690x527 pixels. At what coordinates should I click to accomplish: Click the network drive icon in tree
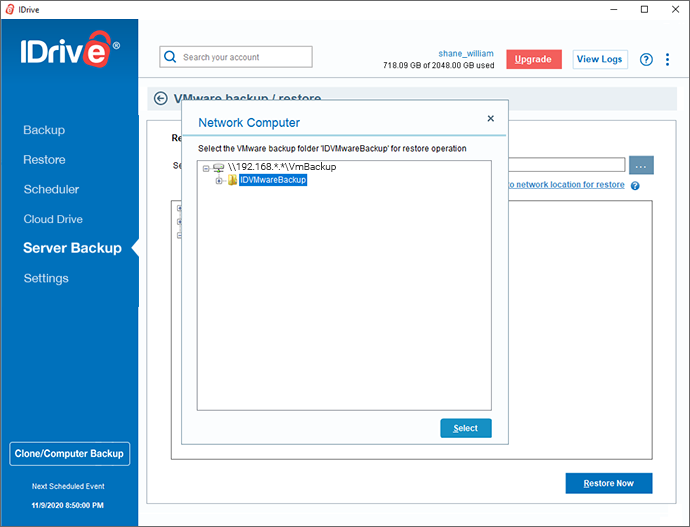[218, 167]
